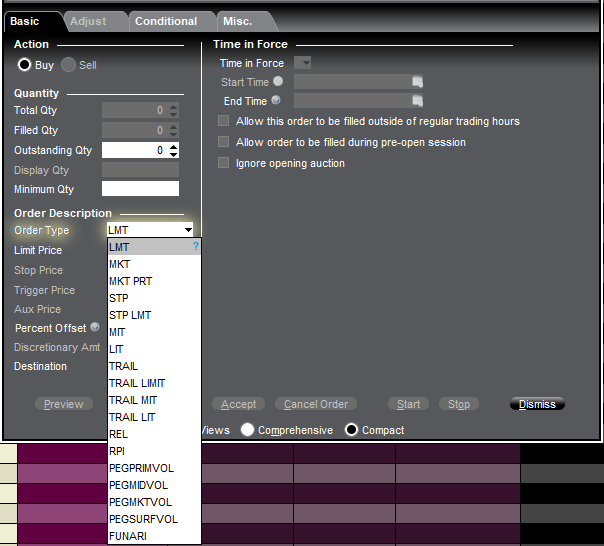Switch to the Basic tab

32,21
